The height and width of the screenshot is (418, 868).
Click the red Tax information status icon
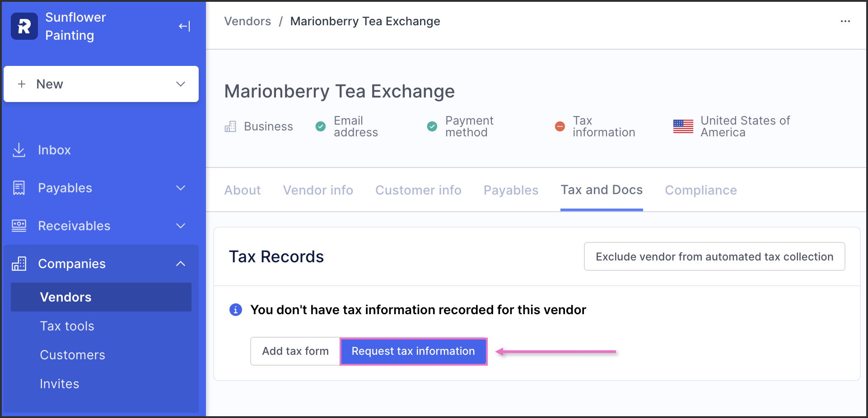(560, 126)
